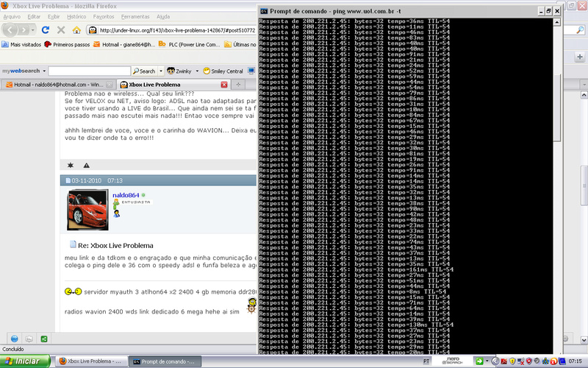Click the green arrow go button by Nero Search
The width and height of the screenshot is (588, 368).
[479, 361]
